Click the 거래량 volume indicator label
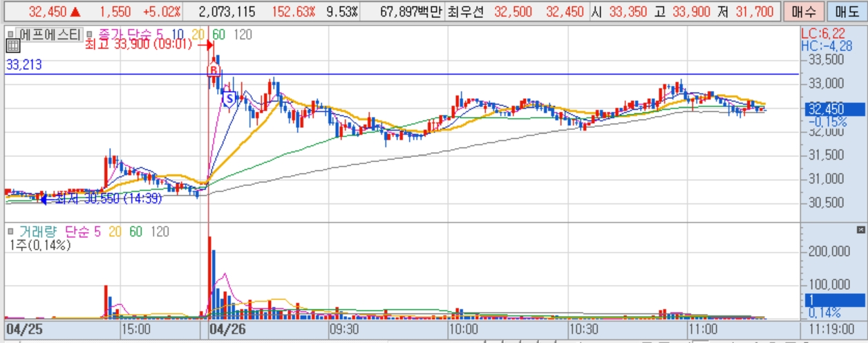The height and width of the screenshot is (343, 868). tap(37, 232)
